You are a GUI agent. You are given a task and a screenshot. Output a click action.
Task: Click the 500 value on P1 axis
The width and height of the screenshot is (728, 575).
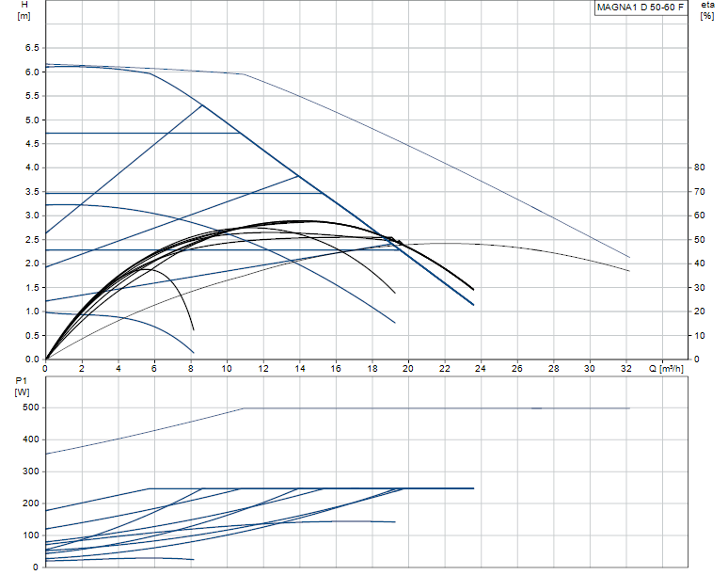point(31,407)
